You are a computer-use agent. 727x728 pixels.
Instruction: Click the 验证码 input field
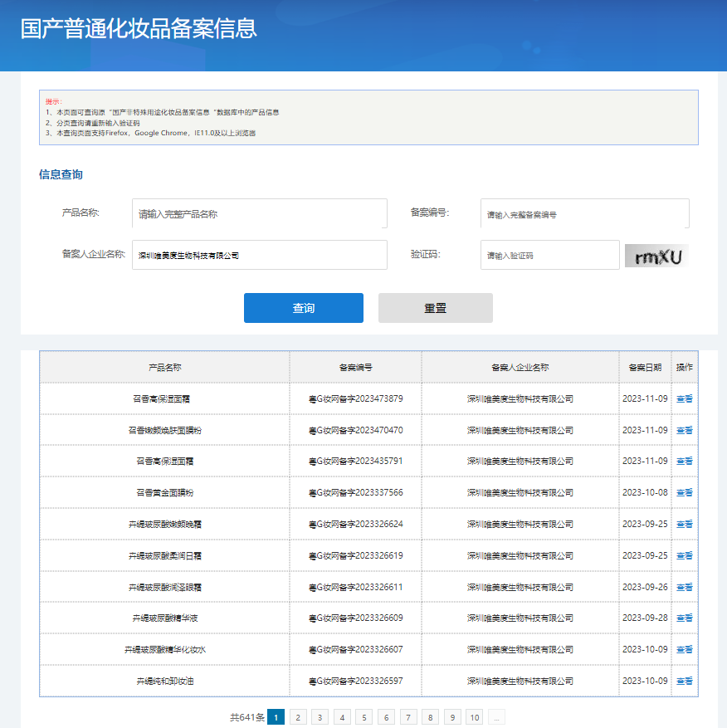pos(549,255)
